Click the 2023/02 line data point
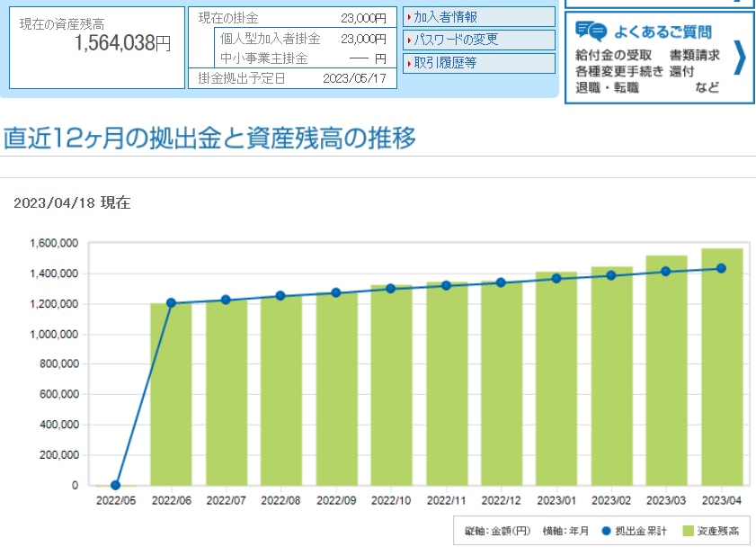 (x=611, y=275)
